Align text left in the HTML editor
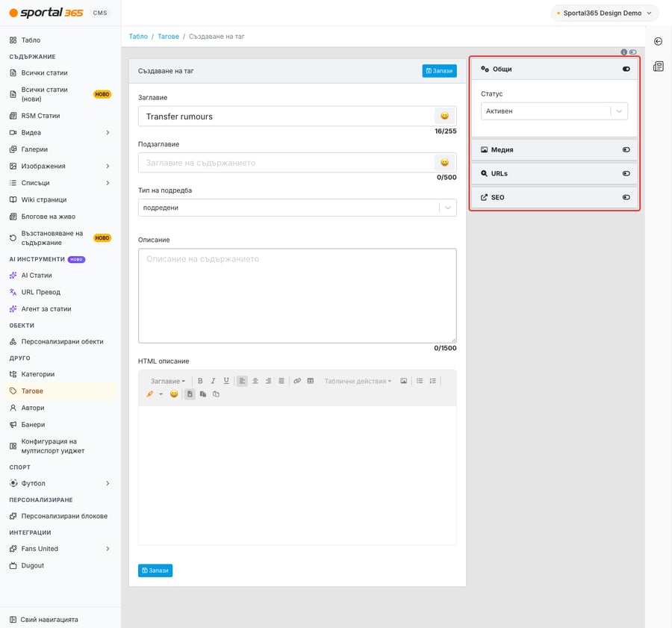This screenshot has height=628, width=672. pos(242,381)
